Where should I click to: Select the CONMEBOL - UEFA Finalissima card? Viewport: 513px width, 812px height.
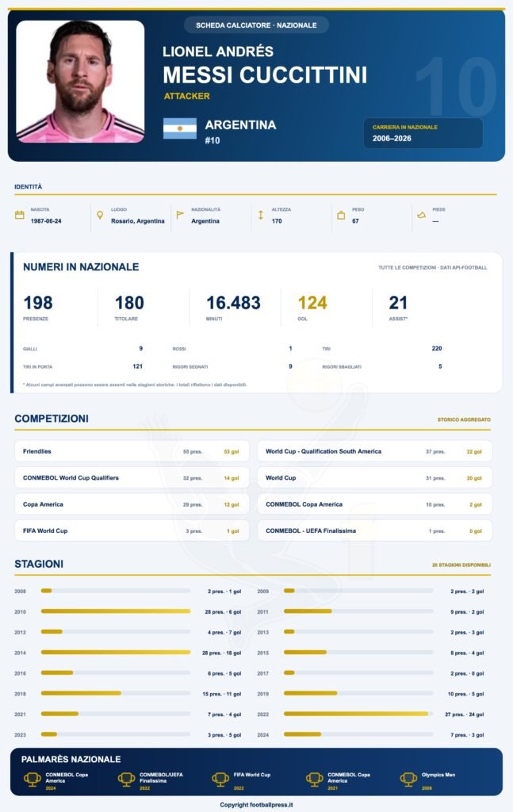coord(375,530)
